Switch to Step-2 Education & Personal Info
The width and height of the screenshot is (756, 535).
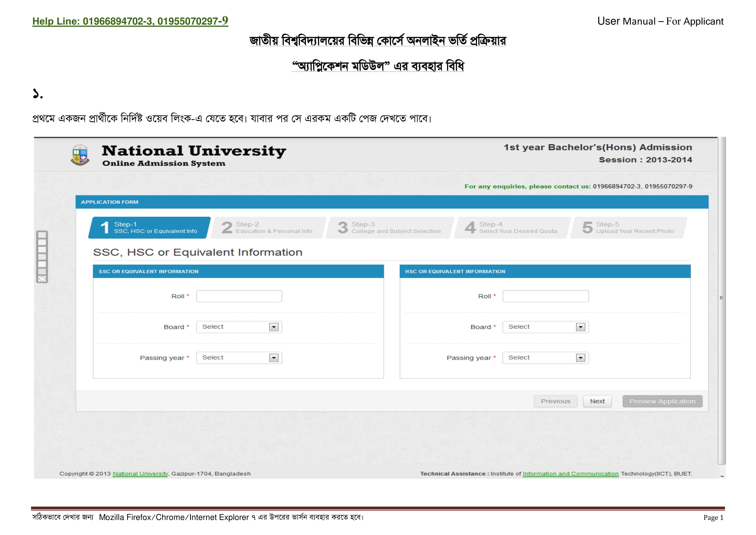[268, 228]
